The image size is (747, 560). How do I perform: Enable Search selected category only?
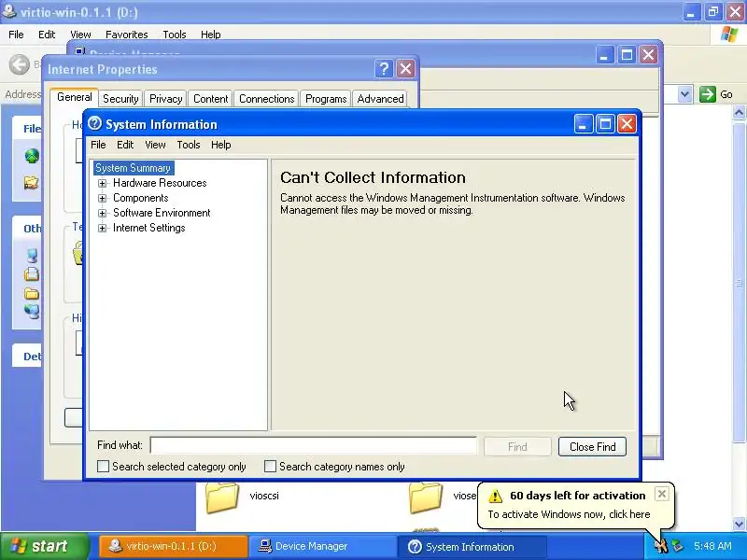tap(103, 466)
